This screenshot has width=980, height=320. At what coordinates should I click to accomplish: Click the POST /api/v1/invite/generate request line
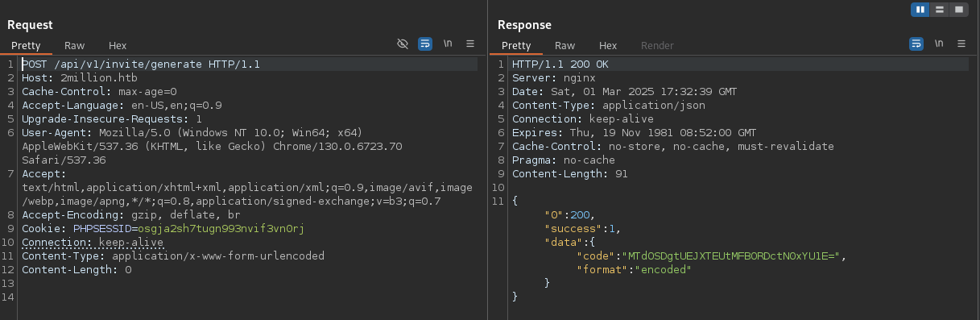point(141,64)
